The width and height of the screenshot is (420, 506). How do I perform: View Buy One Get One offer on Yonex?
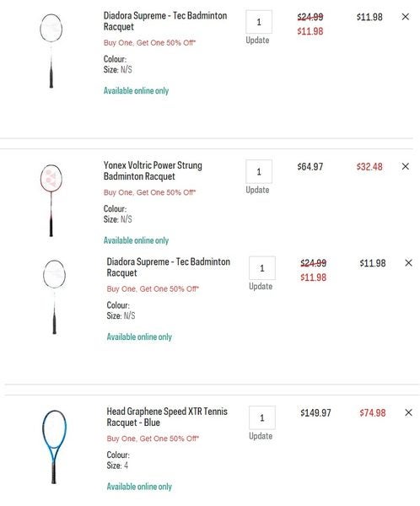coord(149,192)
